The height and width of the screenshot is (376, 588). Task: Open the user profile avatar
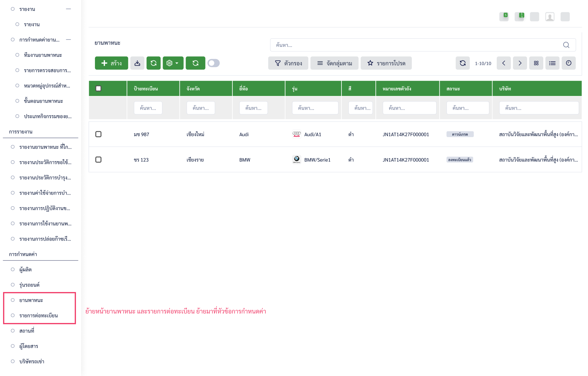(x=550, y=17)
